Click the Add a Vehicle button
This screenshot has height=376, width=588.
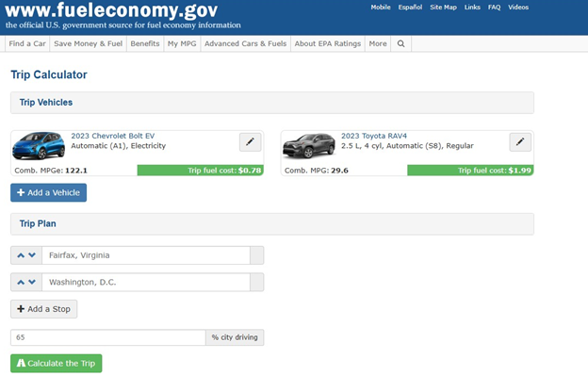48,192
